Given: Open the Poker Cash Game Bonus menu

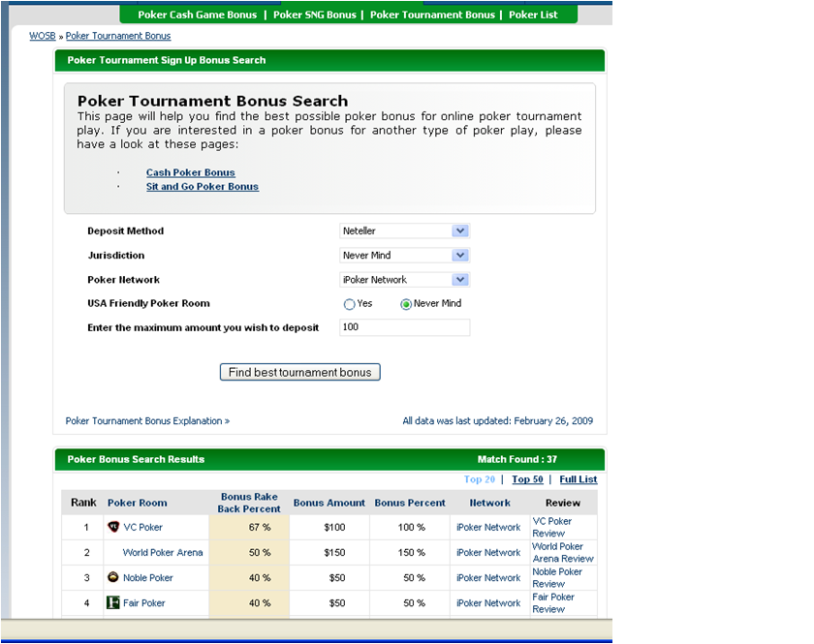Looking at the screenshot, I should tap(198, 15).
